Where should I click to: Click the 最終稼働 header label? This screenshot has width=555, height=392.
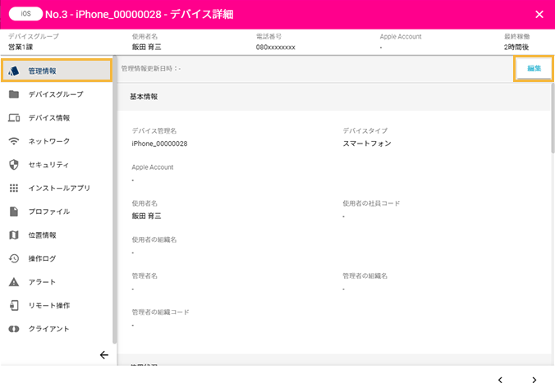[516, 36]
